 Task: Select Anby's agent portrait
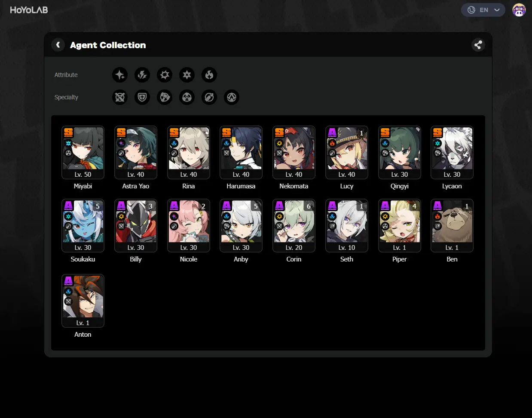[241, 225]
